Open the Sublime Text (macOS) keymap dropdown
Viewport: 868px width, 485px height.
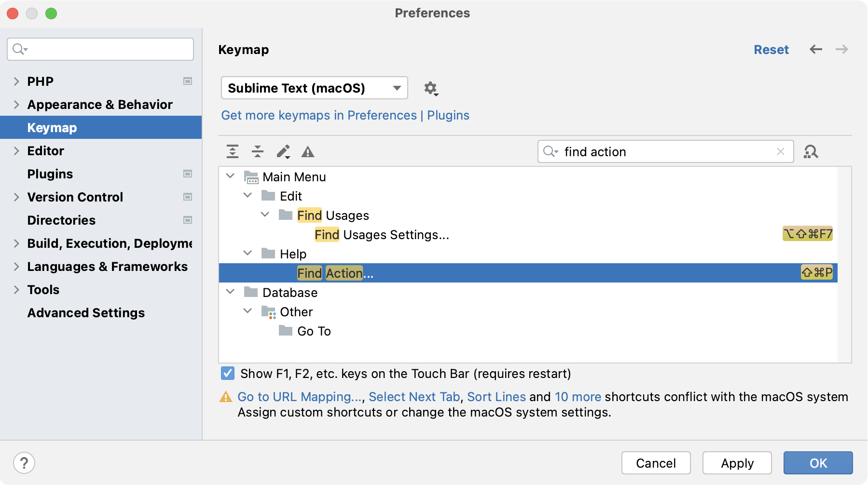pos(314,88)
